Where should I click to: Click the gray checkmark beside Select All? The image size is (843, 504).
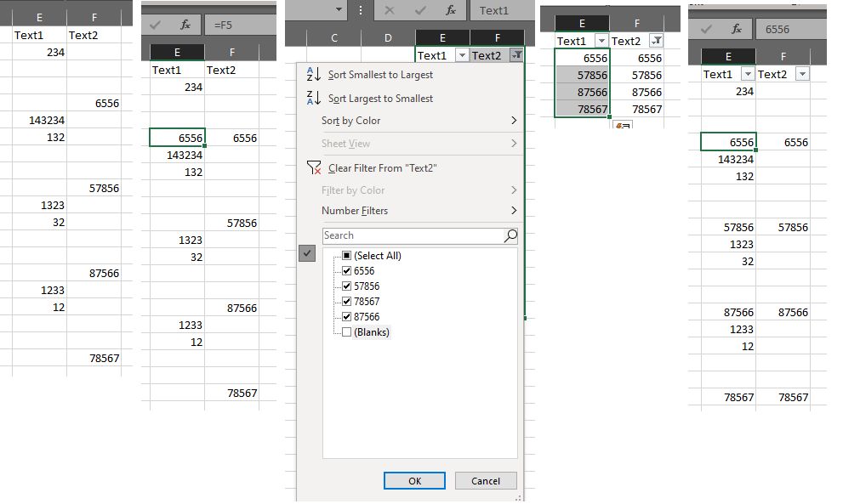pos(307,253)
